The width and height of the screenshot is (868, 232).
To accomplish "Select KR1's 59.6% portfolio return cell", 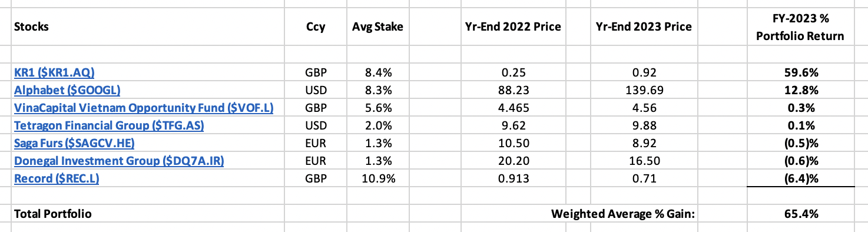I will (x=801, y=72).
